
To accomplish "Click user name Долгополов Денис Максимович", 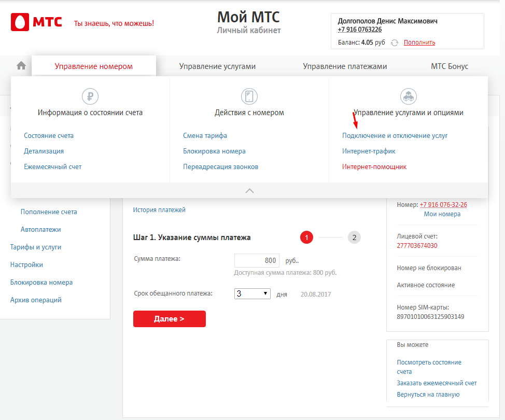I will [388, 21].
